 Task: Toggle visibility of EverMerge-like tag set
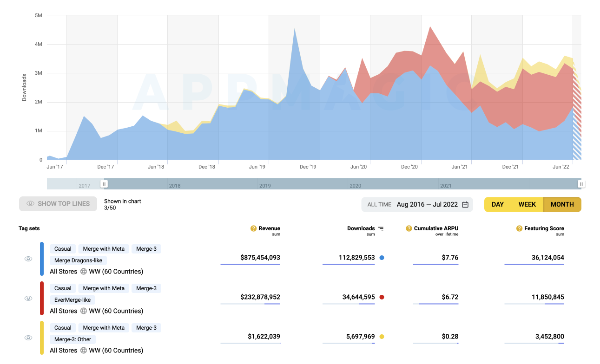[28, 299]
